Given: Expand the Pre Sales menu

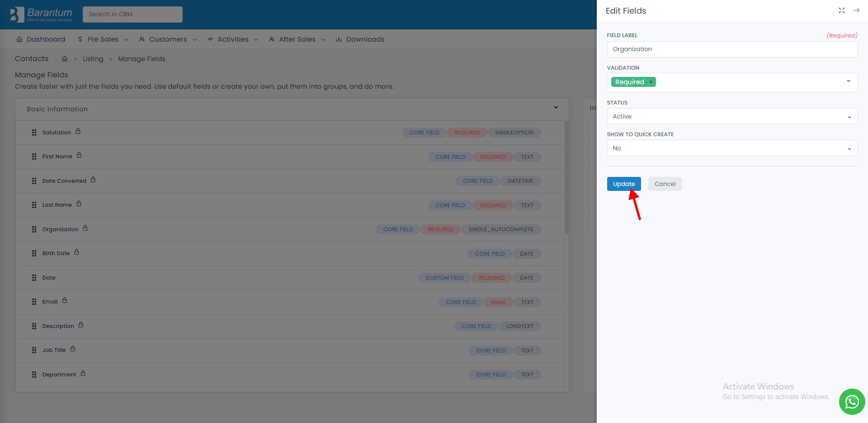Looking at the screenshot, I should tap(103, 39).
